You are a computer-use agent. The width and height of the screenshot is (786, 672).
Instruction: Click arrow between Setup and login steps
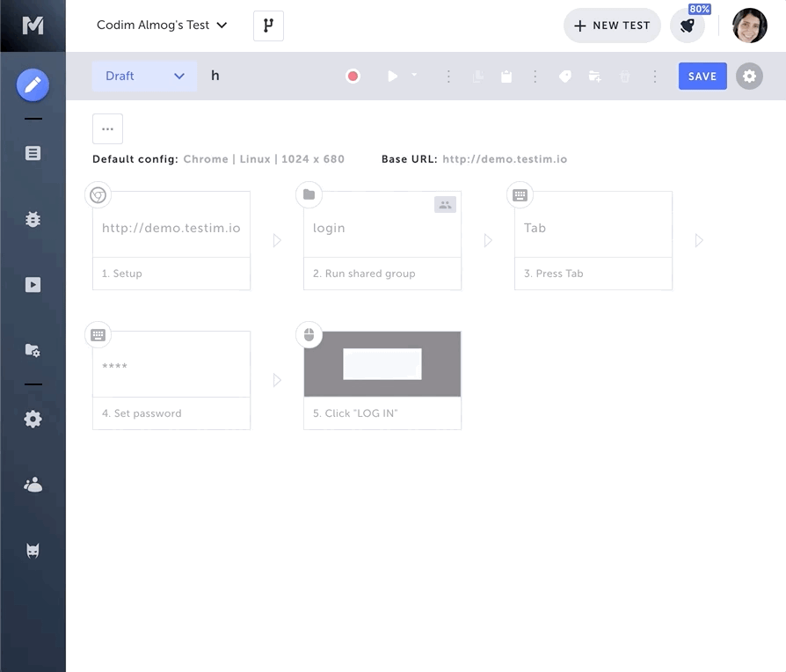tap(277, 240)
